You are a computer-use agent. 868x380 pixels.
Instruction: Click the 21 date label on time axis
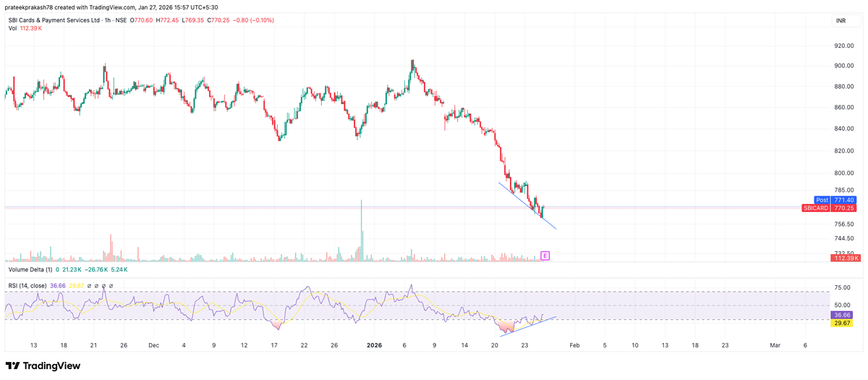[x=93, y=346]
